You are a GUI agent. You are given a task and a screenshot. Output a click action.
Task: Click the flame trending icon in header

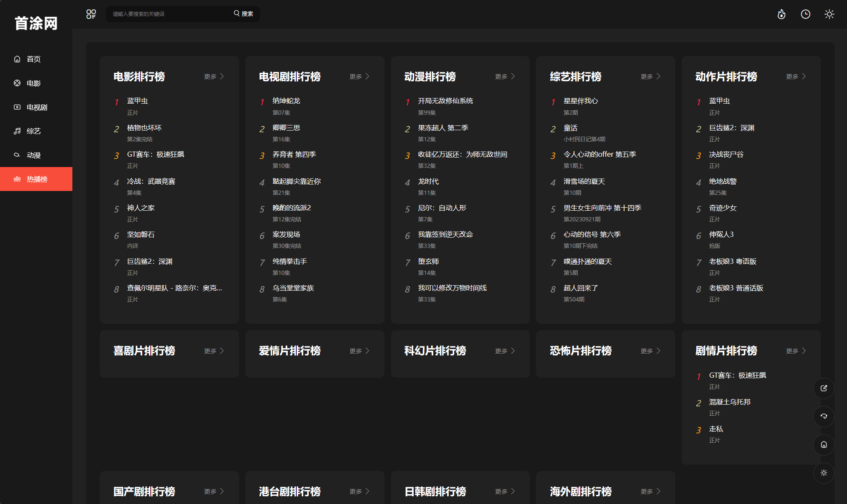(781, 14)
